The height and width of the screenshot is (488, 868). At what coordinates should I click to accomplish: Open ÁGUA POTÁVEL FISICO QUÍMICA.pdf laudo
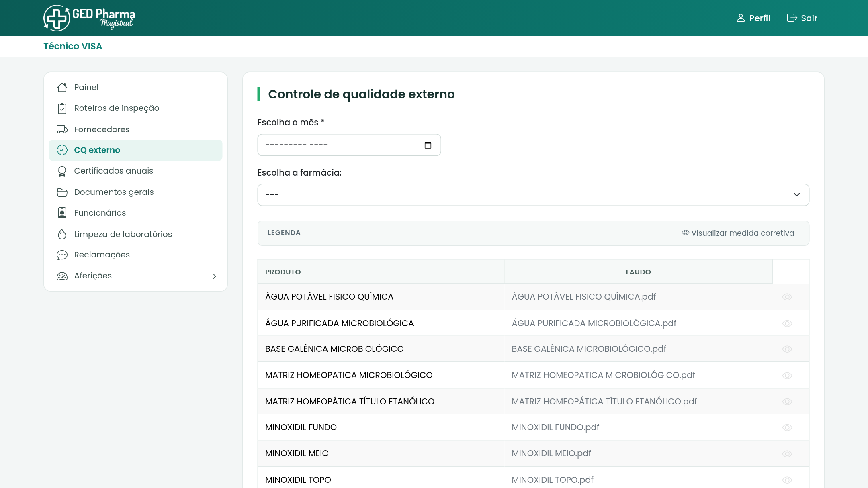click(583, 297)
